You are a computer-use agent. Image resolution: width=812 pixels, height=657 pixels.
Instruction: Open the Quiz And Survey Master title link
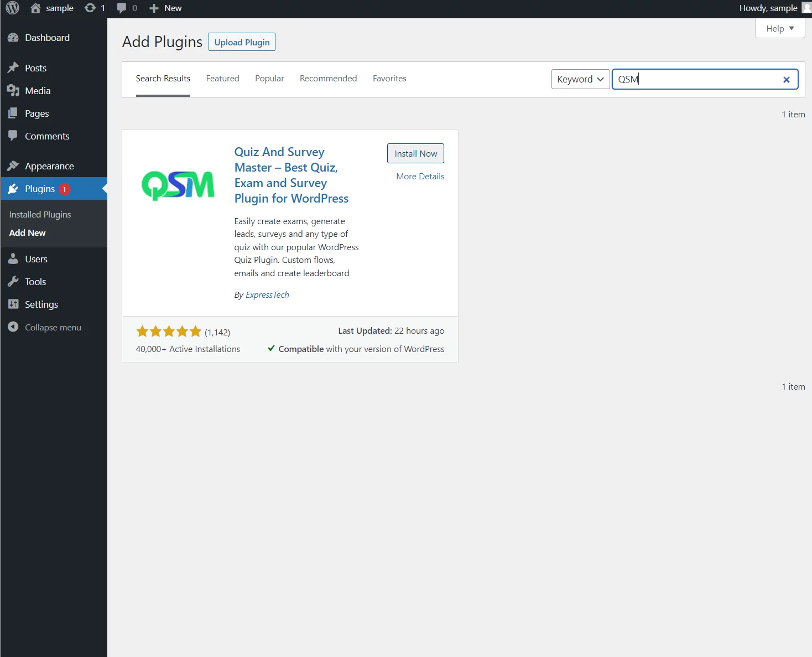[292, 175]
